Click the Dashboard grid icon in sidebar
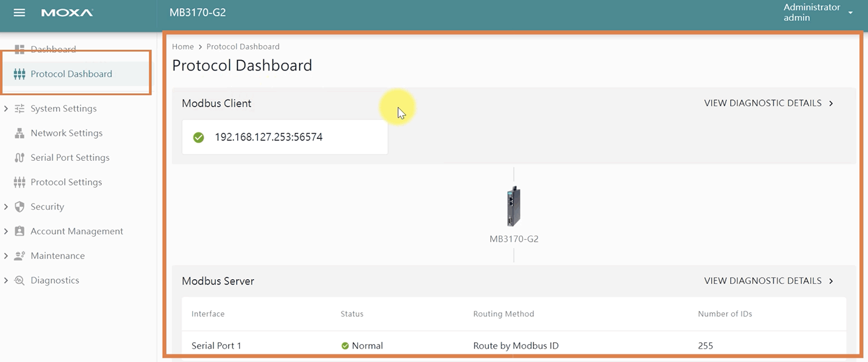Screen dimensions: 868x362 click(x=20, y=49)
